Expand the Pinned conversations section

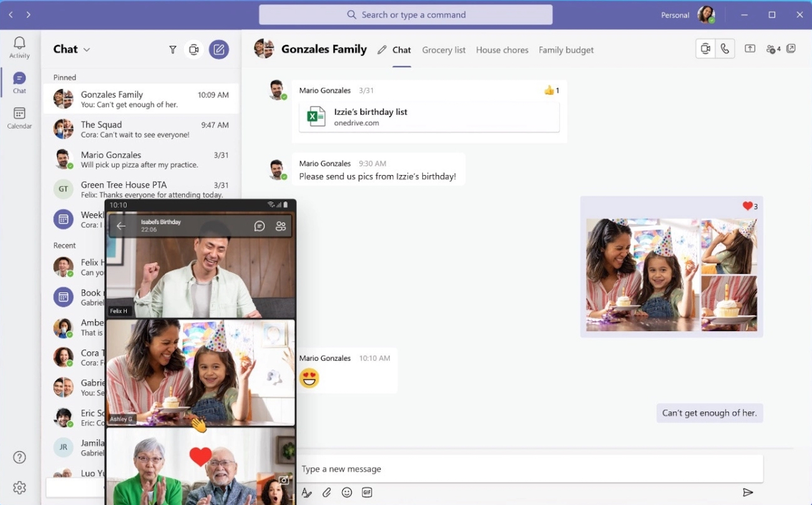[64, 77]
